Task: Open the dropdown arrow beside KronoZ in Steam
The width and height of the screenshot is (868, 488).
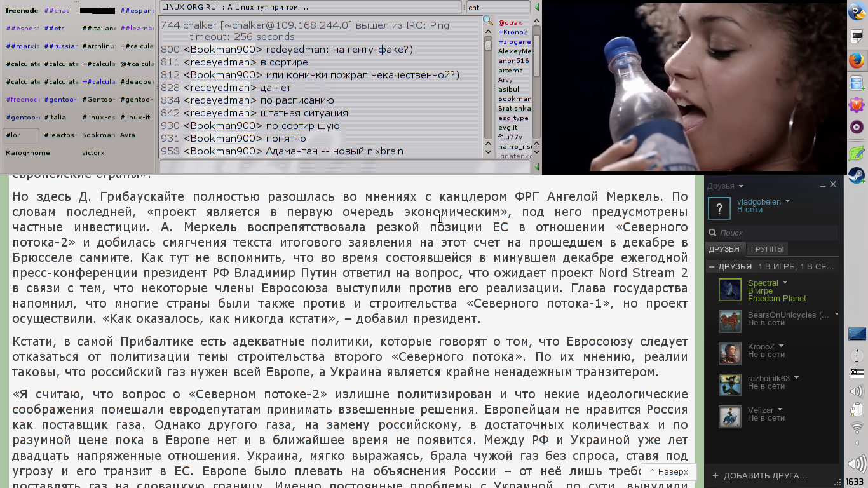Action: [x=782, y=346]
